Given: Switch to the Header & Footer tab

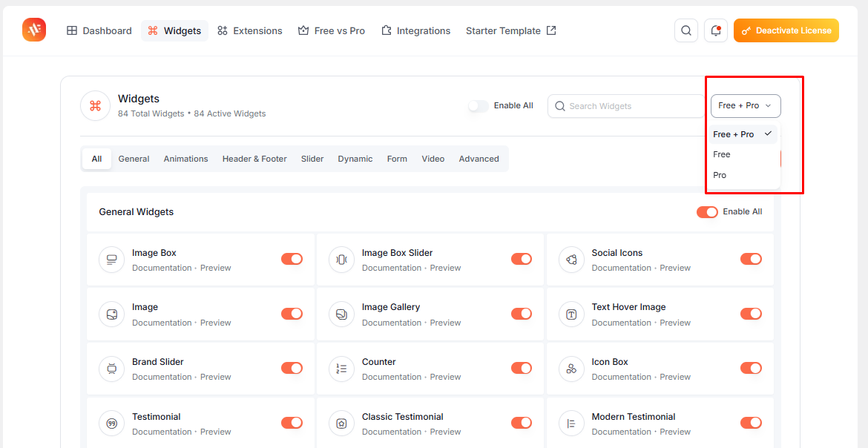Looking at the screenshot, I should (x=254, y=159).
